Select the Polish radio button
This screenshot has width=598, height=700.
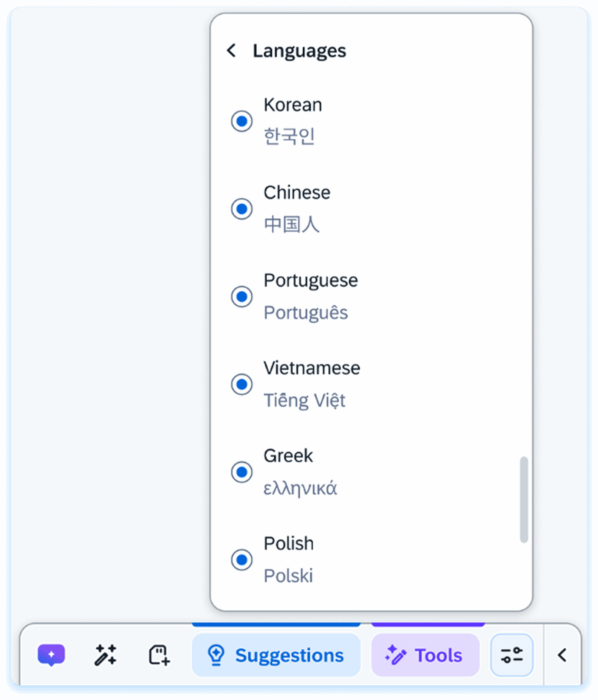pyautogui.click(x=242, y=560)
